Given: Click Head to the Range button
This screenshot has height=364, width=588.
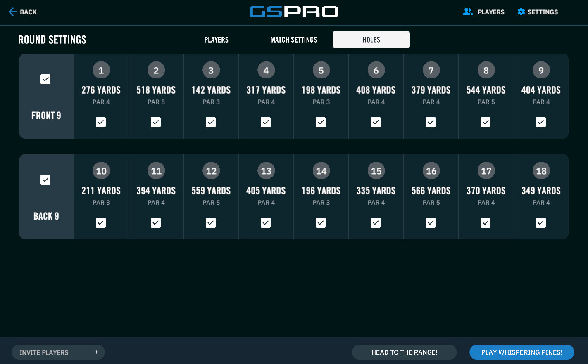Looking at the screenshot, I should (x=404, y=352).
